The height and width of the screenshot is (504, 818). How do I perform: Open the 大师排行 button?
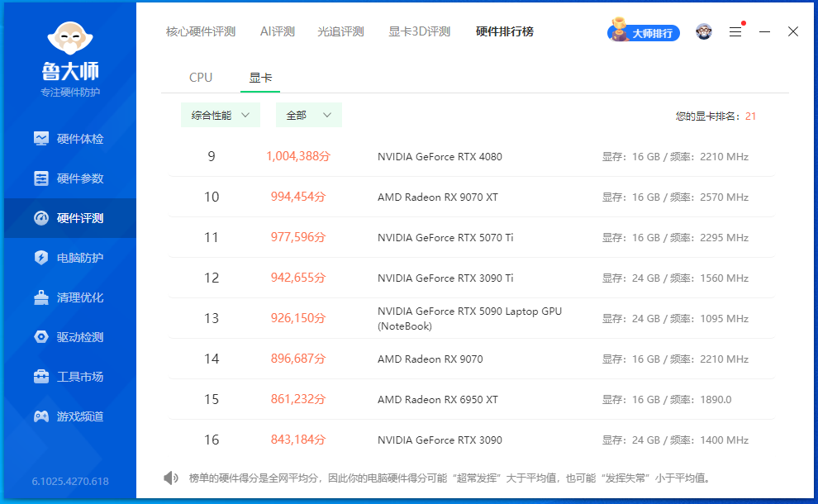644,33
